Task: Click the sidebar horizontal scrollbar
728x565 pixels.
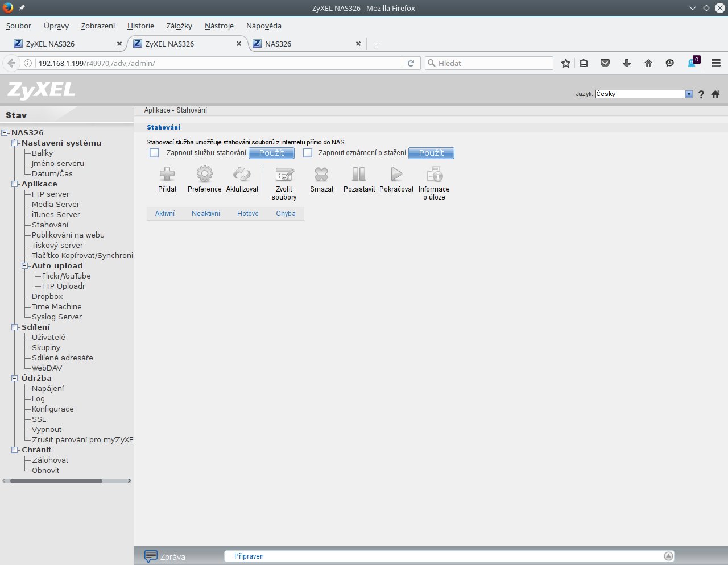Action: pyautogui.click(x=56, y=481)
